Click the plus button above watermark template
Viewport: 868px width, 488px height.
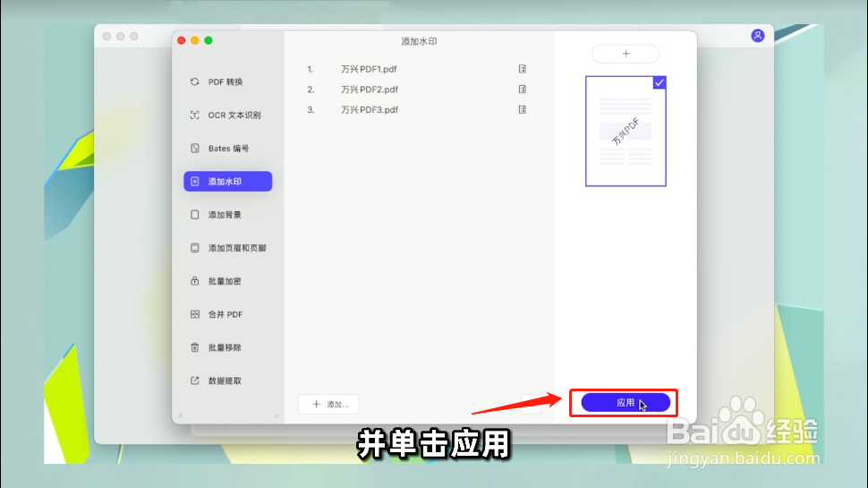point(625,54)
